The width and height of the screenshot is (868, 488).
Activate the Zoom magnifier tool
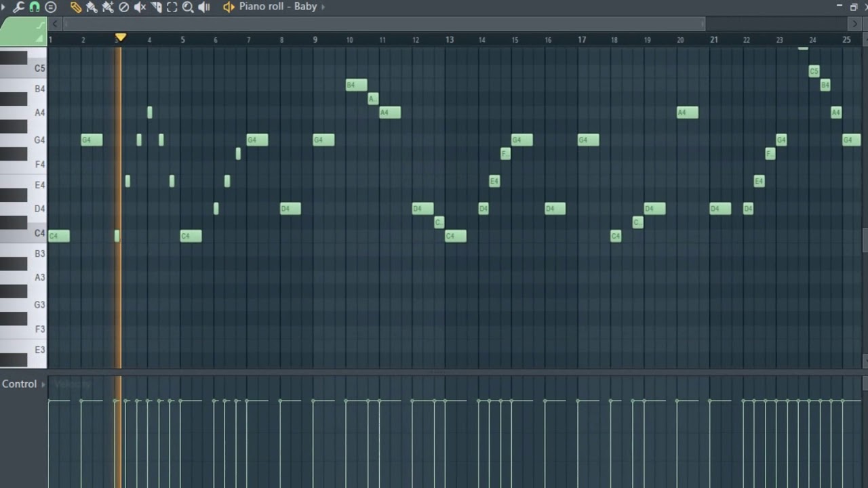(188, 7)
